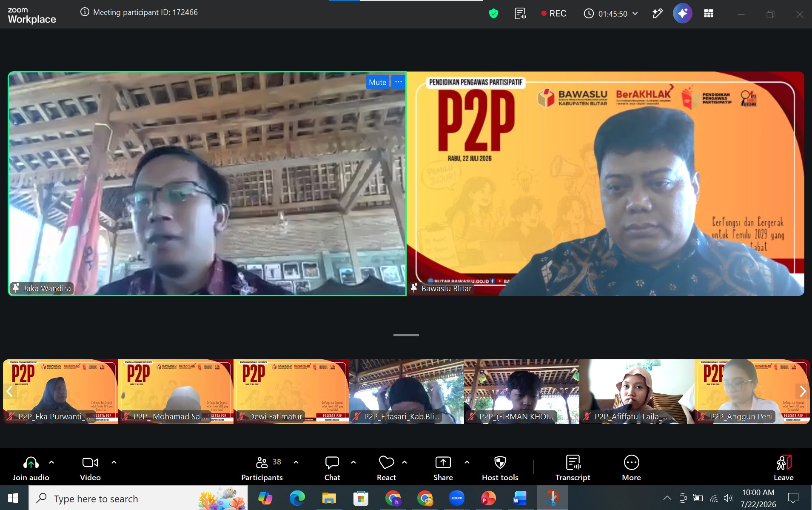812x510 pixels.
Task: Open meeting info icon beside participant ID
Action: coord(85,12)
